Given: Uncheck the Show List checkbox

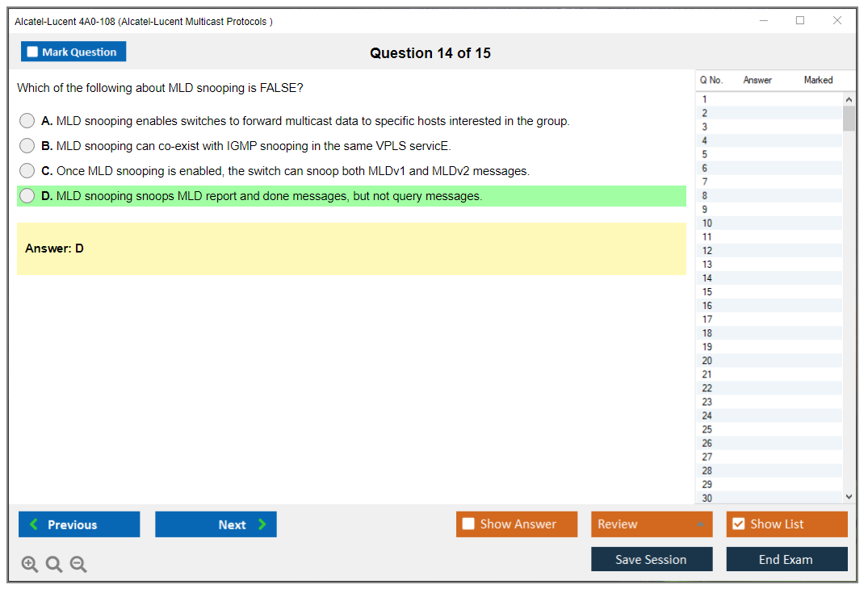Looking at the screenshot, I should pyautogui.click(x=738, y=524).
